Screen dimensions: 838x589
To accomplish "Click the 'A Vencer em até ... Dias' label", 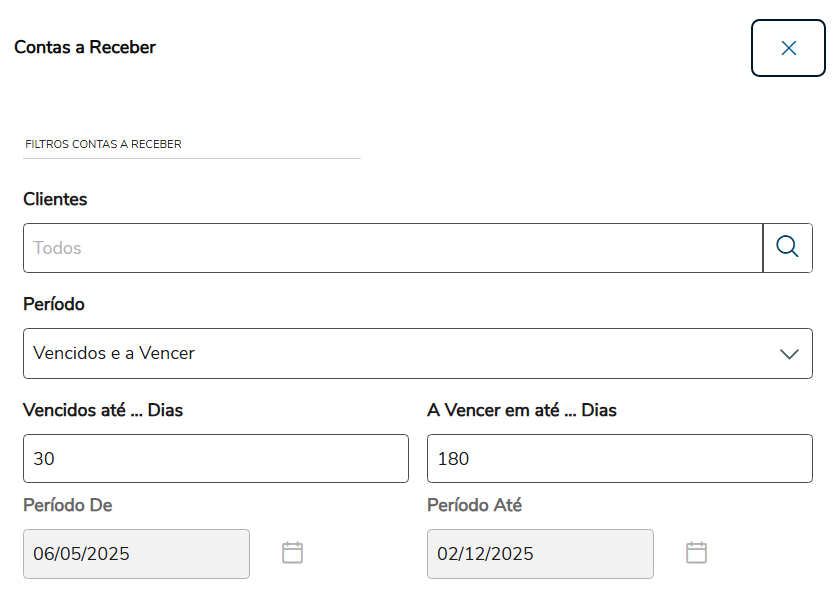I will coord(522,410).
